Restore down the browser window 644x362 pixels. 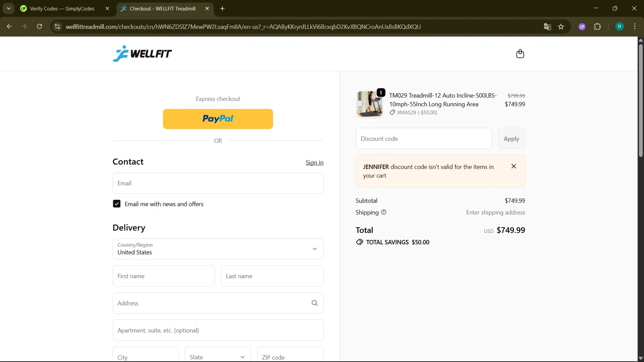click(x=615, y=9)
